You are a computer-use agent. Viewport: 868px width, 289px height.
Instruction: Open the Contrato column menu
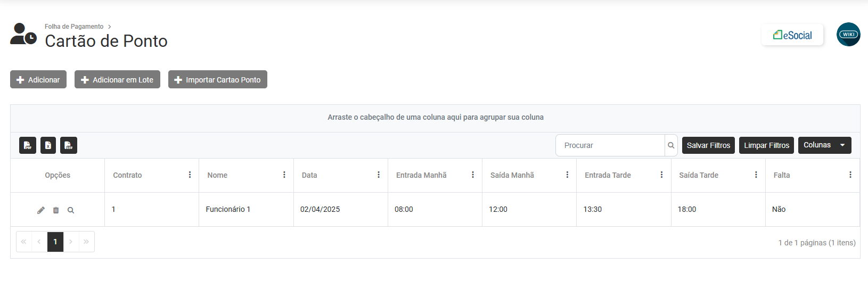[190, 175]
